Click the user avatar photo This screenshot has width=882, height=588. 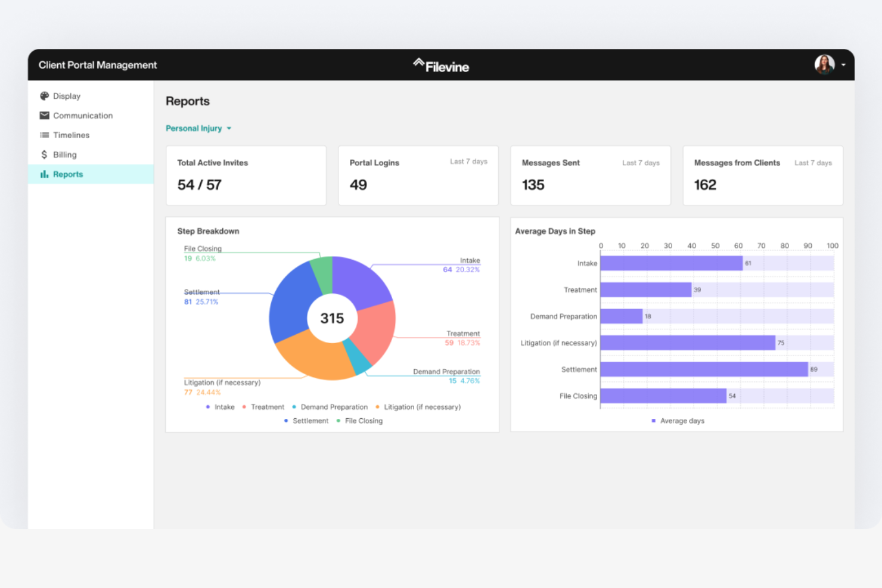coord(824,64)
